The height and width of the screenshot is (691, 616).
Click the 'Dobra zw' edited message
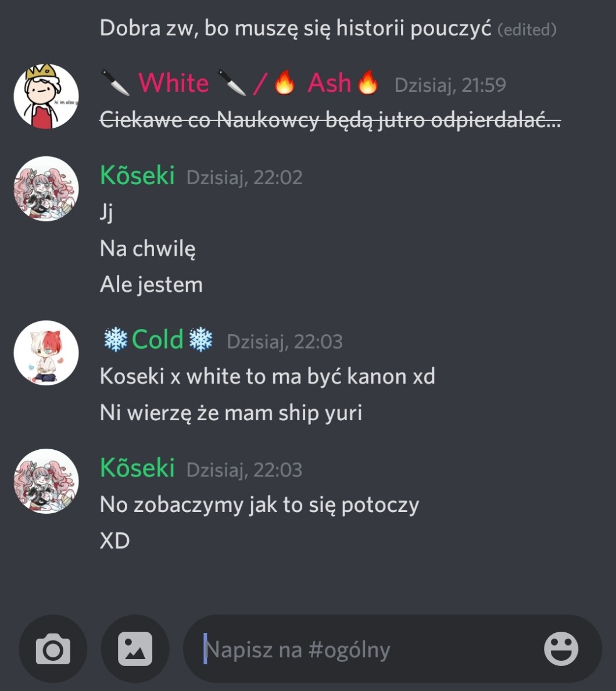[x=328, y=28]
